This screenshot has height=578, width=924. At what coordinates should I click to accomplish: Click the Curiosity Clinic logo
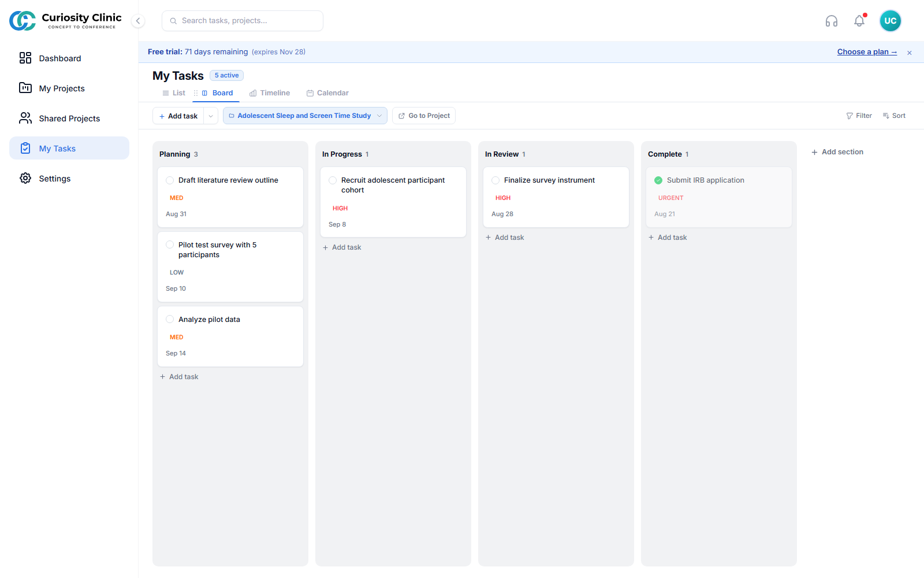coord(65,21)
